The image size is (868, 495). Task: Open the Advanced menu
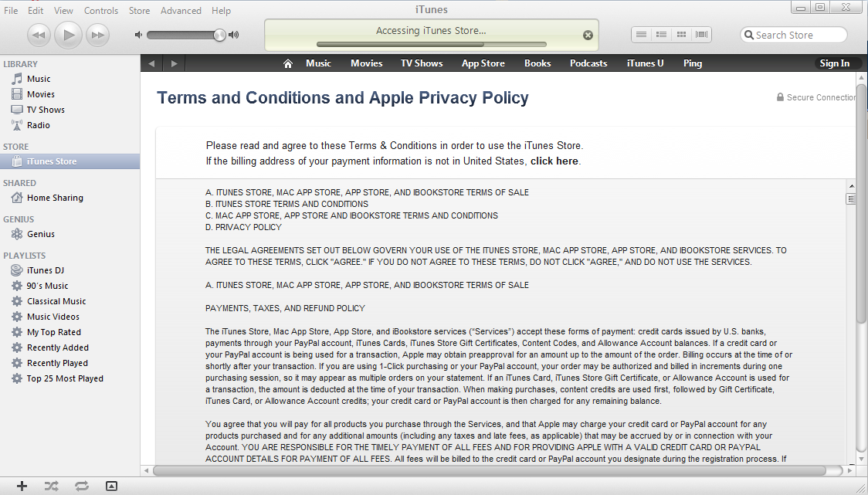[181, 11]
